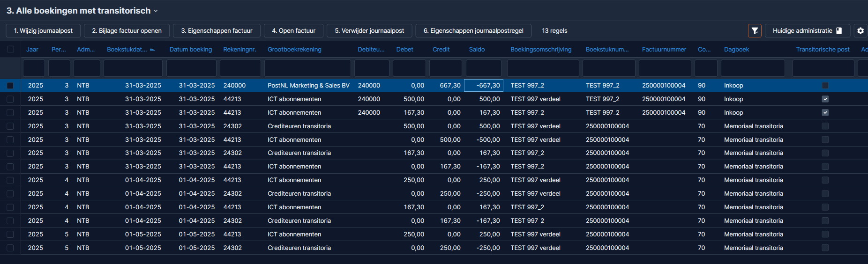
Task: Select the 'PostNL Marketing & Sales BV' cell
Action: pos(308,86)
